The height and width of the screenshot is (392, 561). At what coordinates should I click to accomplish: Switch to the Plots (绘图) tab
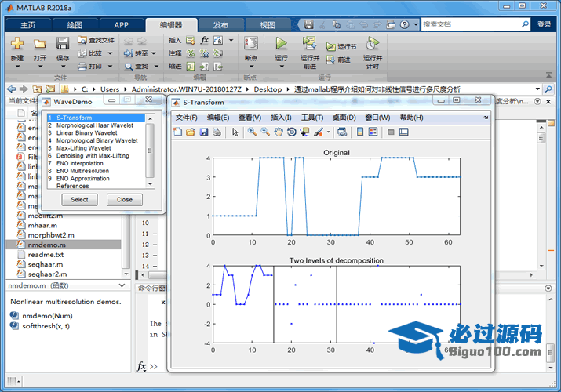75,24
